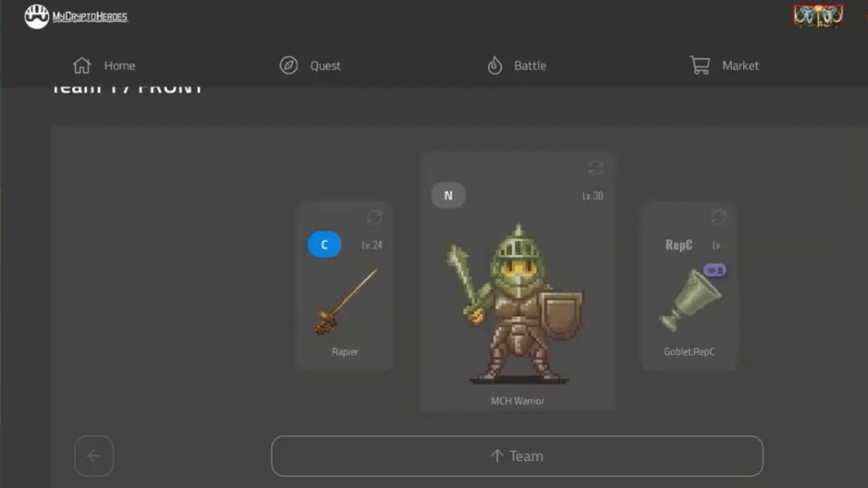
Task: Click the swap icon on the Rapier card
Action: pyautogui.click(x=374, y=217)
